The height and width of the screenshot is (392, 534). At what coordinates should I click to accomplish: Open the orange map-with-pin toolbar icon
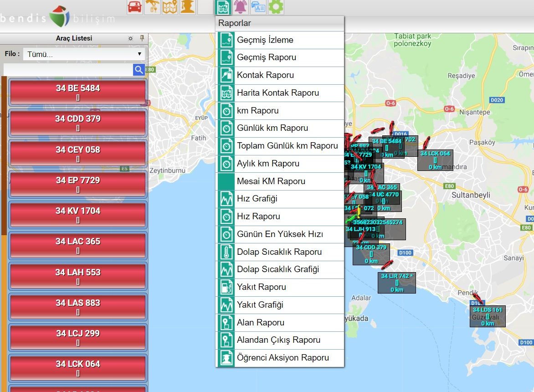(x=170, y=7)
